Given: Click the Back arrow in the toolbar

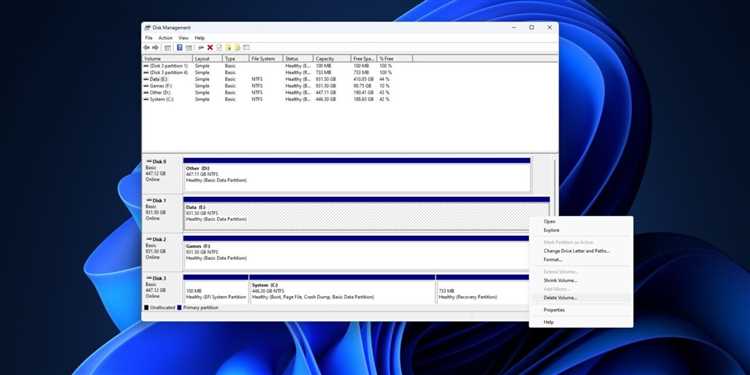Looking at the screenshot, I should coord(147,47).
